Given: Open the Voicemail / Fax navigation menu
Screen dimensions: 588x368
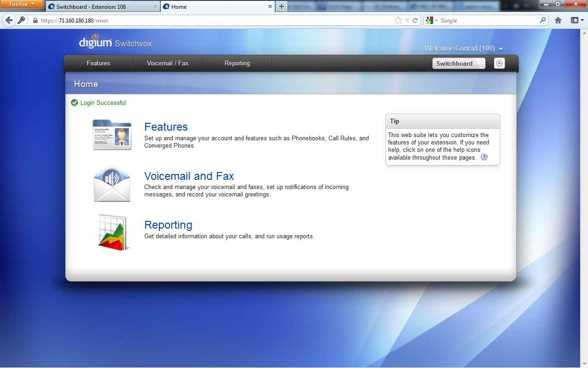Looking at the screenshot, I should 168,63.
